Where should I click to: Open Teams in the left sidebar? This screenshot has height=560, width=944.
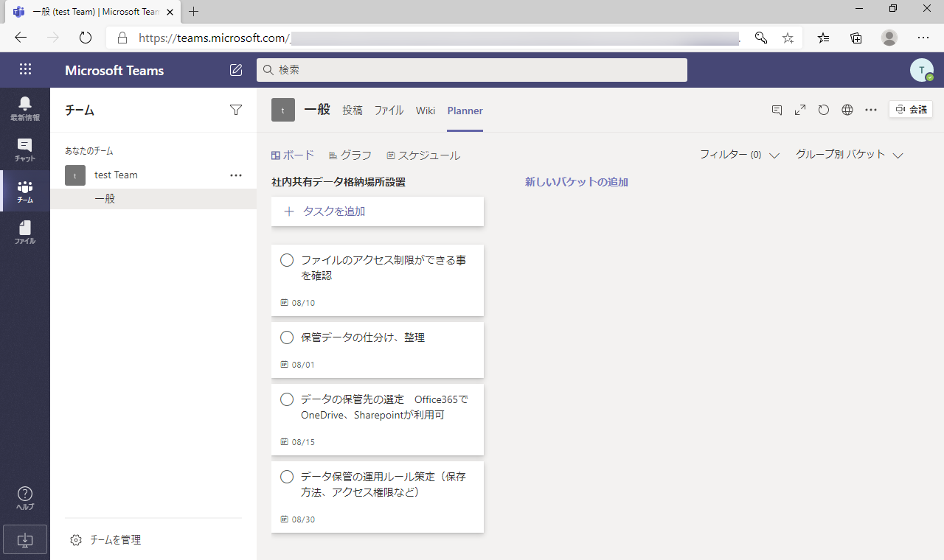coord(25,192)
